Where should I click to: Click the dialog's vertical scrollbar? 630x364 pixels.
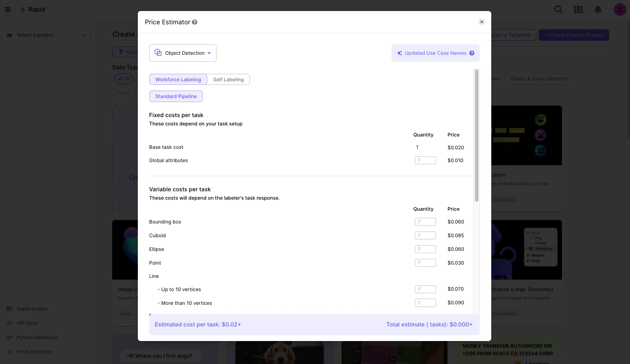click(x=477, y=135)
